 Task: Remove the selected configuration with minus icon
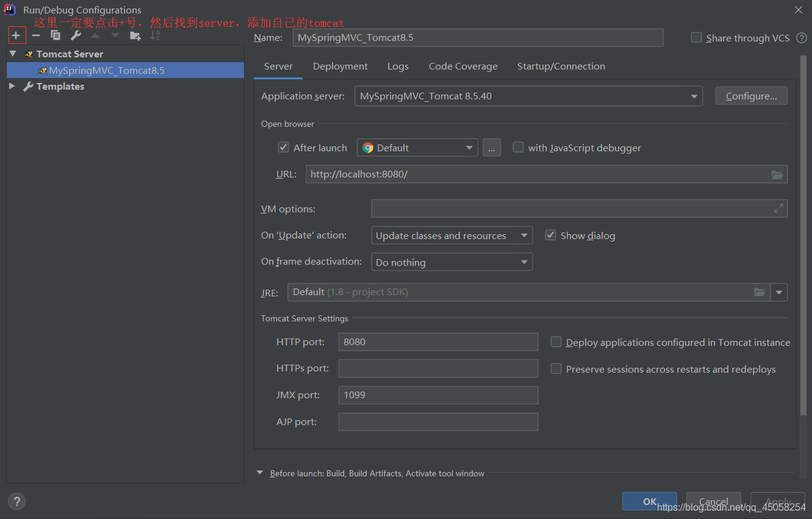36,35
